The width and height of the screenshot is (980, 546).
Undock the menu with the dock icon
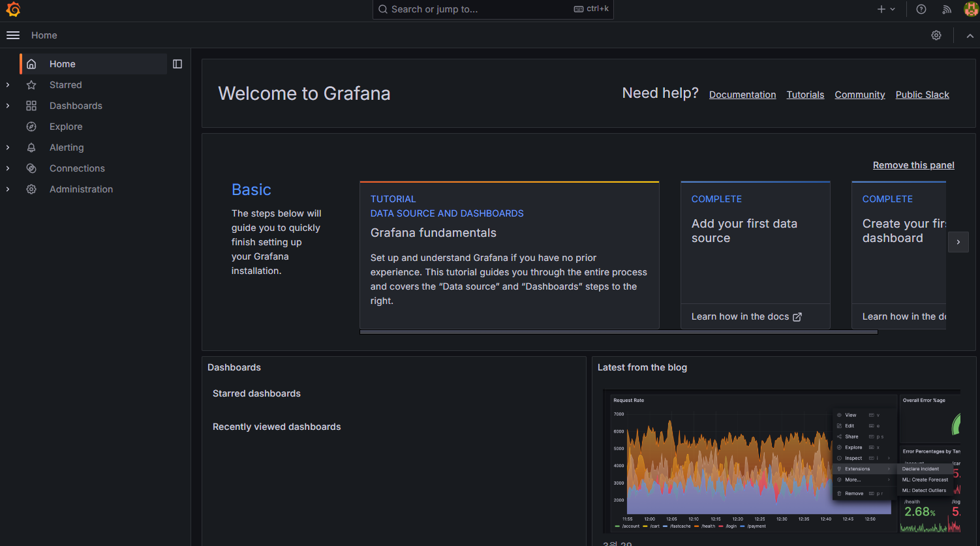pos(177,64)
